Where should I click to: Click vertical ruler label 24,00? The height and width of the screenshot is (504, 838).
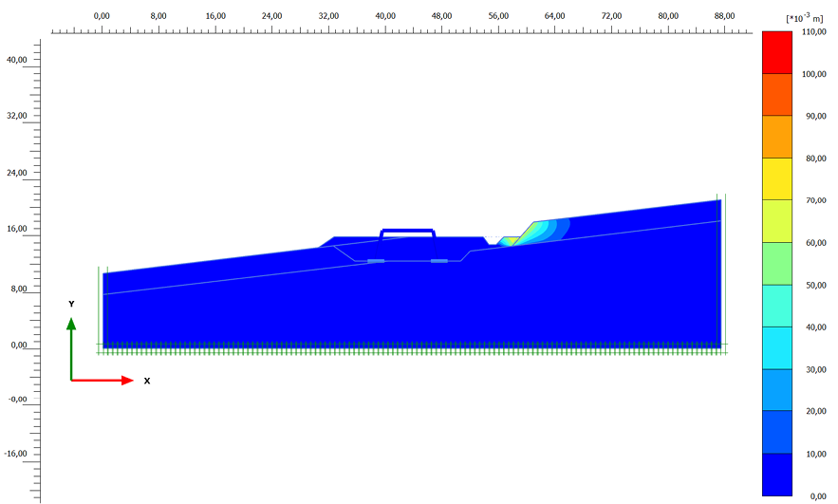tap(16, 173)
